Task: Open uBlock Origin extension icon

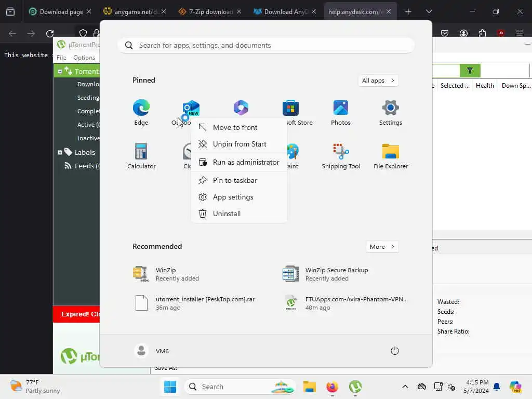Action: 500,33
